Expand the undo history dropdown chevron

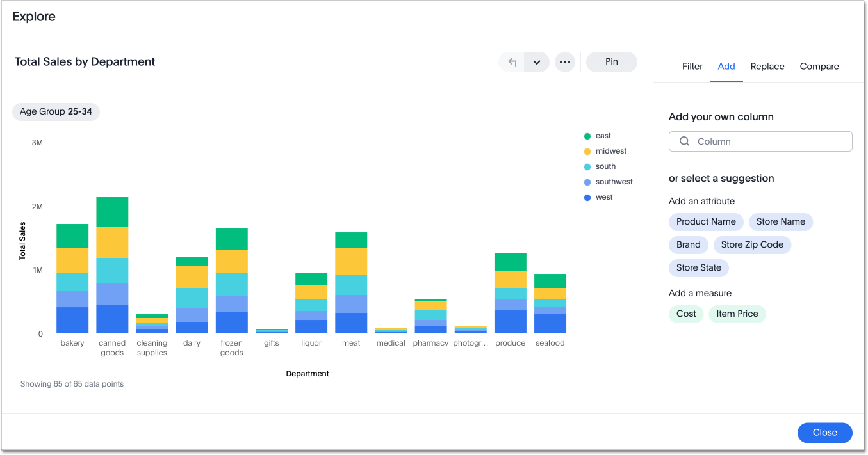[x=537, y=62]
